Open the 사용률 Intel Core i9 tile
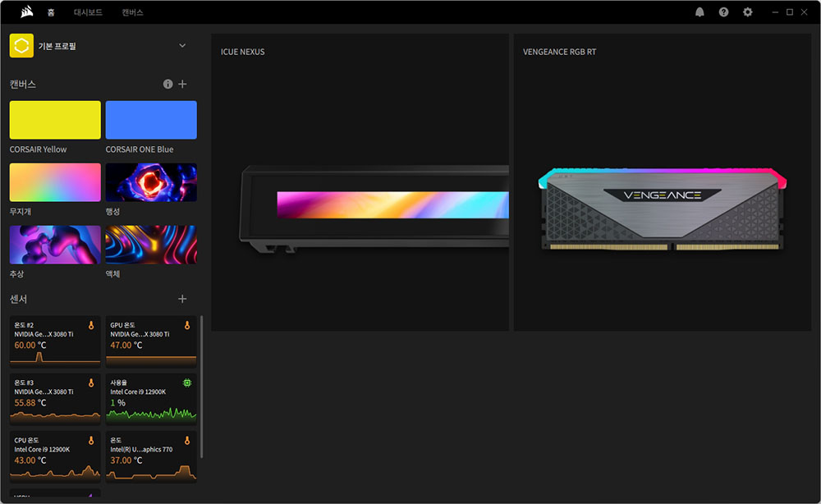This screenshot has height=504, width=821. click(x=151, y=399)
